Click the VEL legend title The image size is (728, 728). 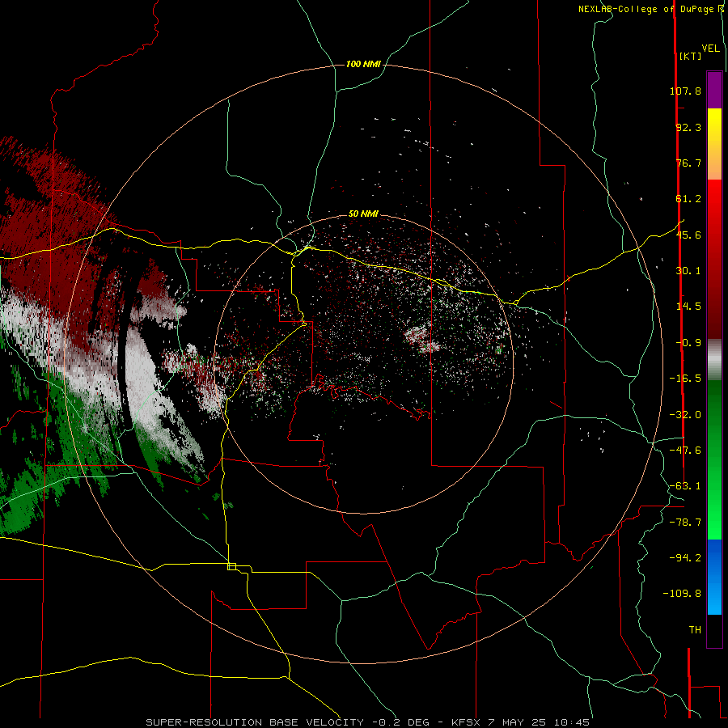710,49
